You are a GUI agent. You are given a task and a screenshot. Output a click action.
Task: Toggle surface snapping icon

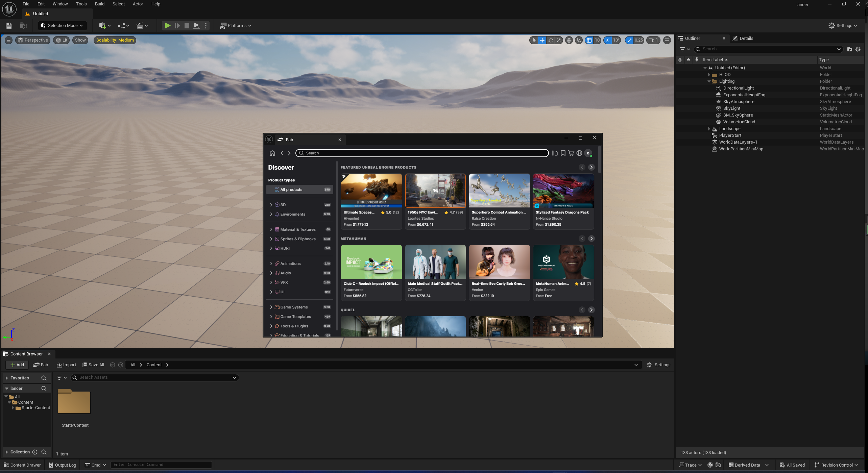click(579, 40)
